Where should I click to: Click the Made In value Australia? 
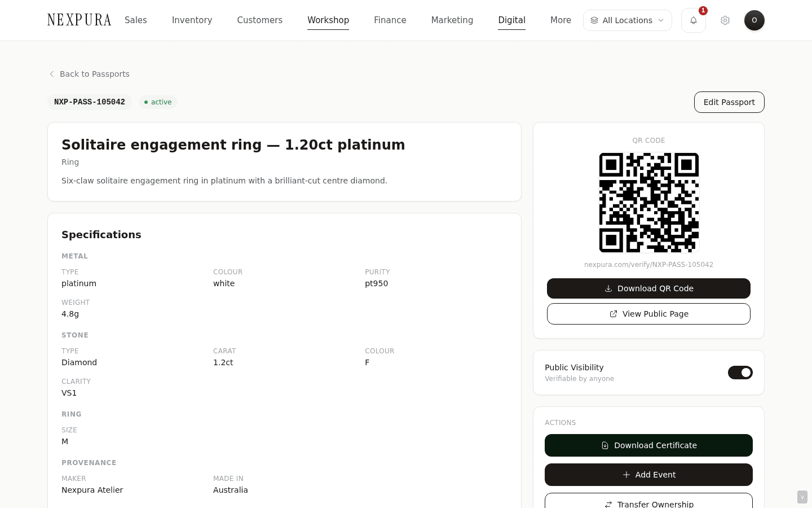click(x=231, y=490)
